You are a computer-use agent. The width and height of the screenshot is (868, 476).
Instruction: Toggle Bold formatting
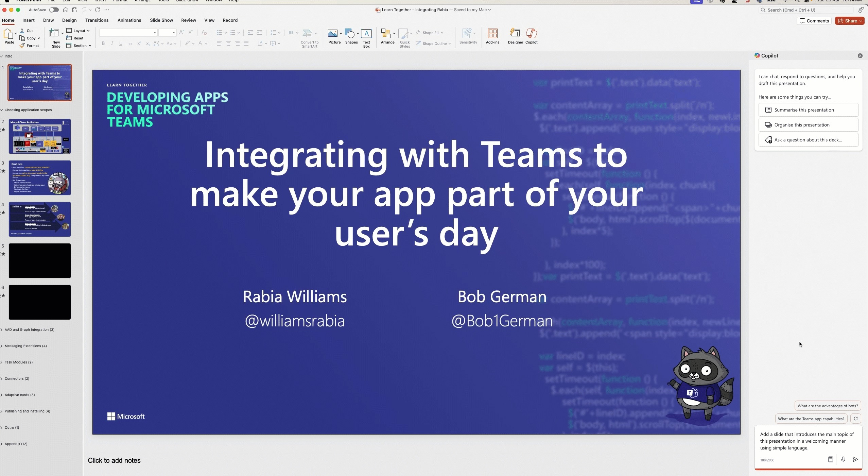[x=103, y=43]
